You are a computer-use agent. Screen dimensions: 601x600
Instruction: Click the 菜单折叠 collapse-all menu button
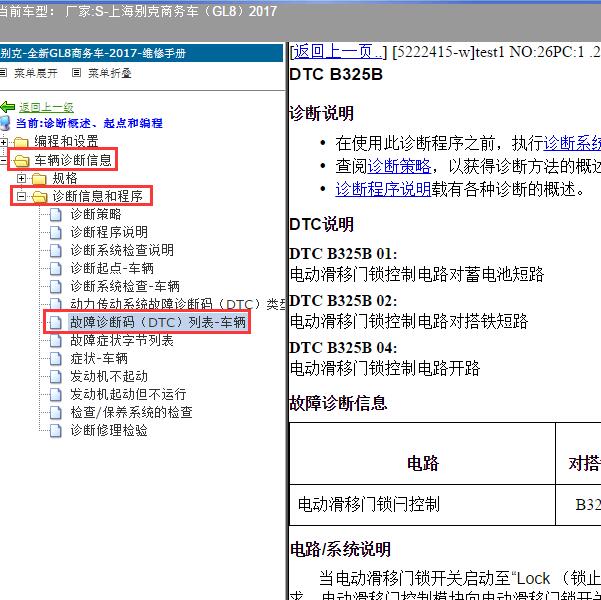[110, 73]
